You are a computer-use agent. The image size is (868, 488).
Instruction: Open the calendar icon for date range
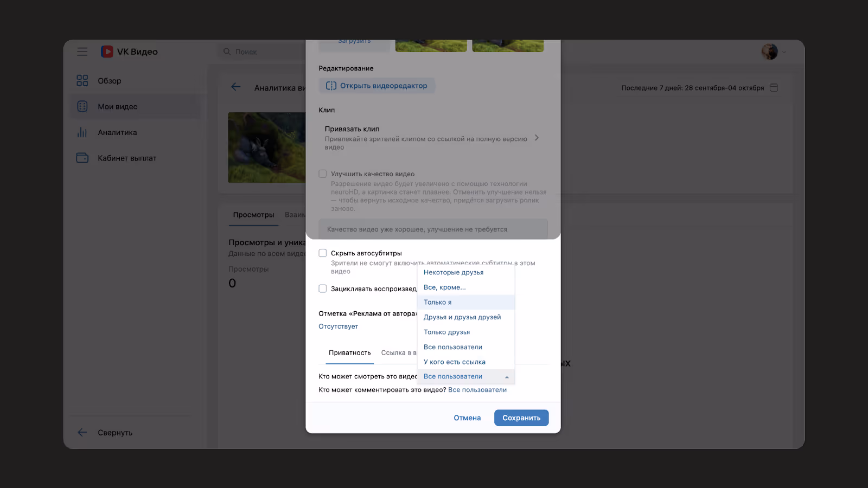click(x=774, y=87)
